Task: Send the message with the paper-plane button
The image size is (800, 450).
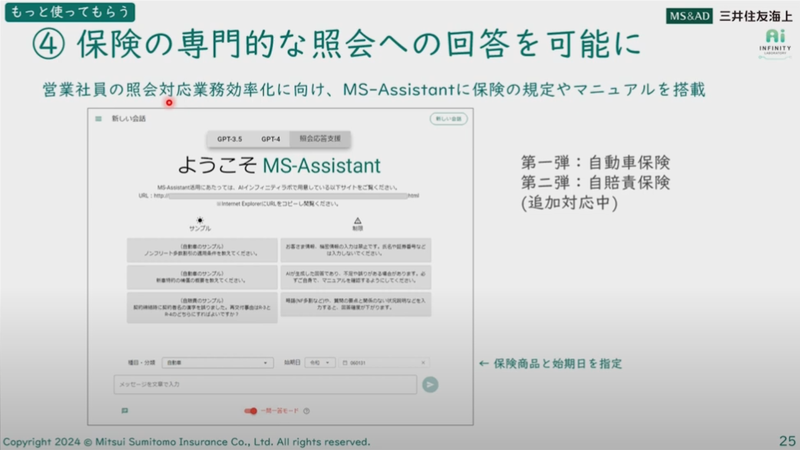Action: [x=430, y=385]
